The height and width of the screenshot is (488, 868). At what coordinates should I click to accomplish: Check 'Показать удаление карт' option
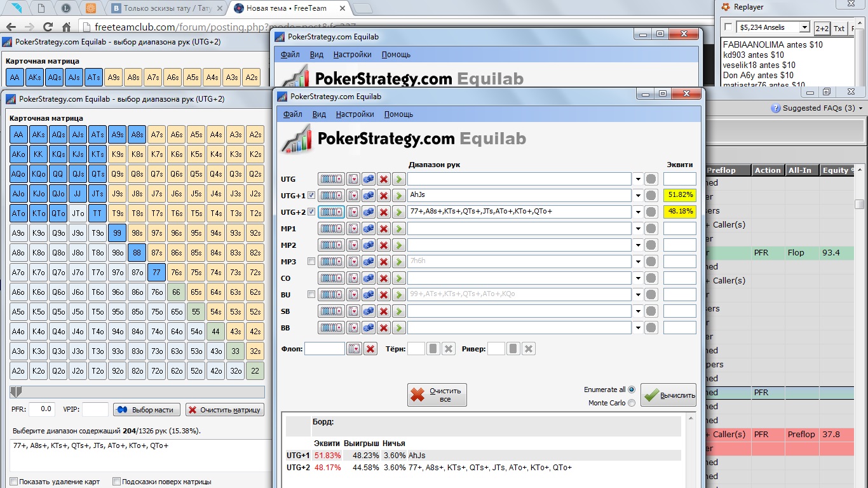point(13,482)
